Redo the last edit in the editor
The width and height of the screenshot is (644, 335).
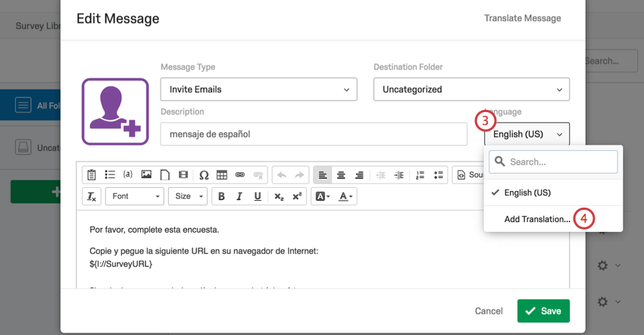click(299, 175)
